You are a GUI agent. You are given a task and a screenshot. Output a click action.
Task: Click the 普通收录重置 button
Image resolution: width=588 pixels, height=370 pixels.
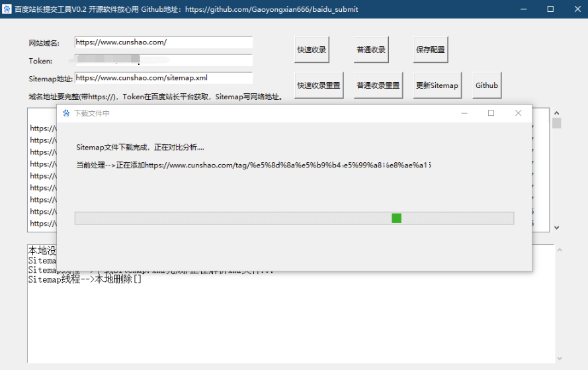point(378,85)
